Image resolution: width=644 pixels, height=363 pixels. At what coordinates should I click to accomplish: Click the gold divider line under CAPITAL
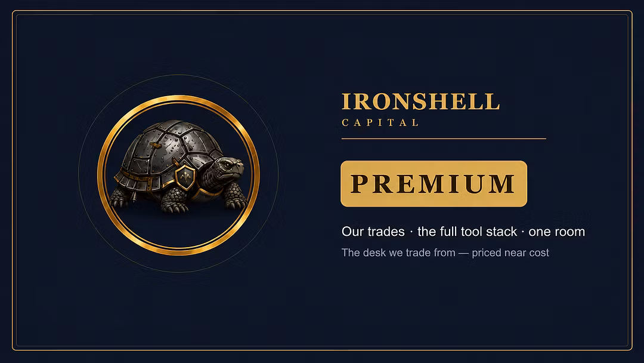[444, 139]
